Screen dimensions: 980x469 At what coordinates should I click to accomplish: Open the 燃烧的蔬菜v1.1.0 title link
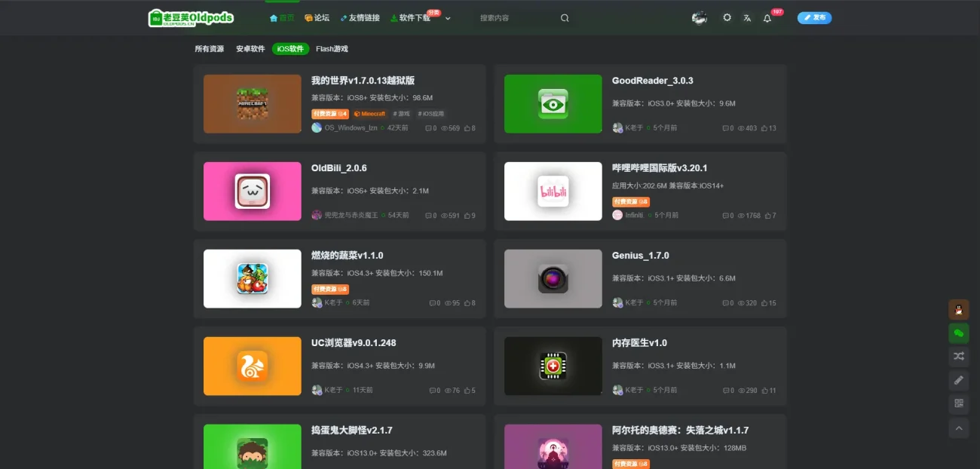click(x=348, y=256)
